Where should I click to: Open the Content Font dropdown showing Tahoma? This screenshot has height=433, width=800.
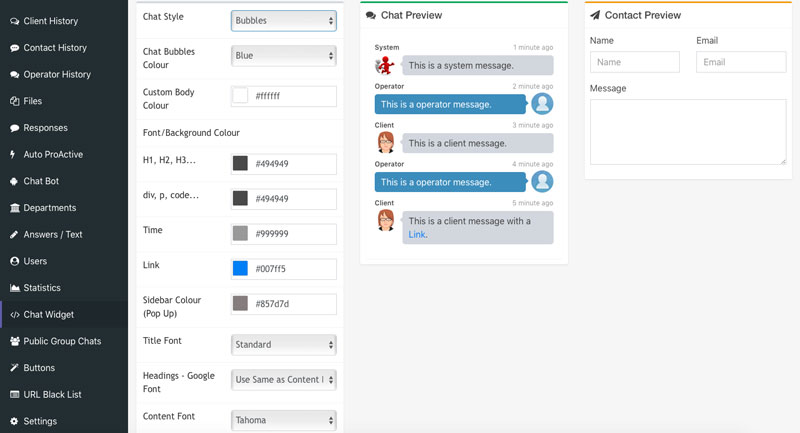point(283,420)
